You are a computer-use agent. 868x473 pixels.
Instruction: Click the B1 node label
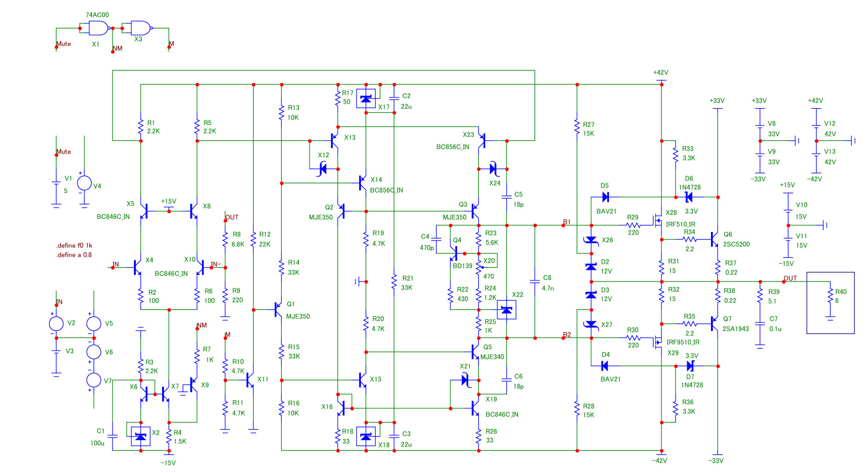[567, 222]
